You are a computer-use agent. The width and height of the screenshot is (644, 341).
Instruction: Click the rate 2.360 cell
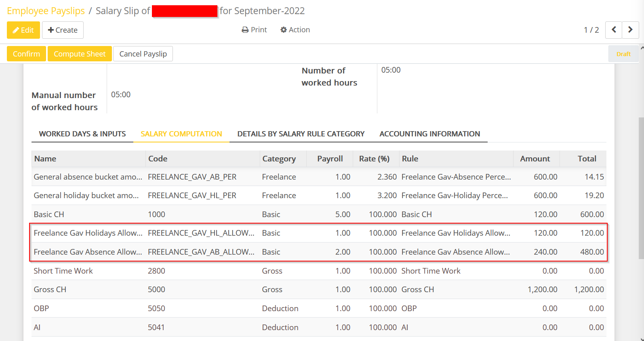click(387, 177)
